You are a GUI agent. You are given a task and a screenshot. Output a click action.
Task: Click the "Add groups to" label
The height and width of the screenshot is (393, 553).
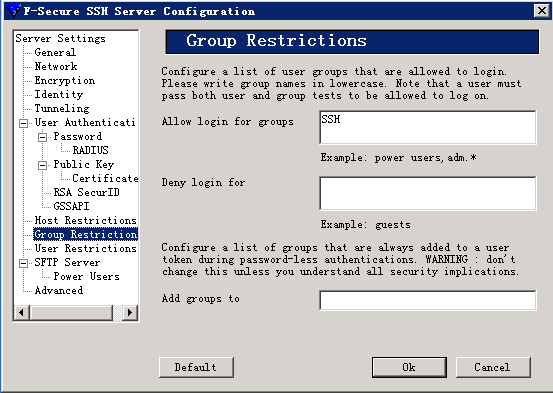201,298
